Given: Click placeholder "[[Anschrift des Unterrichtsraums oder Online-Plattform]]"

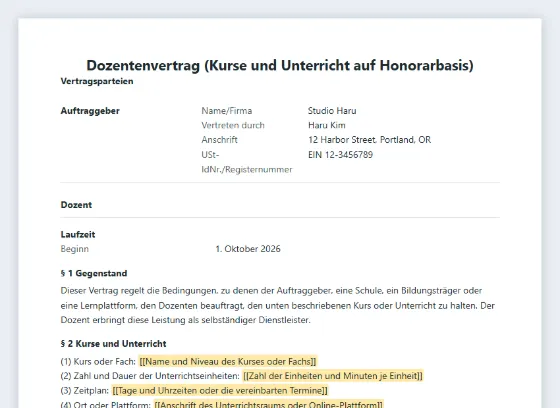Looking at the screenshot, I should click(269, 404).
